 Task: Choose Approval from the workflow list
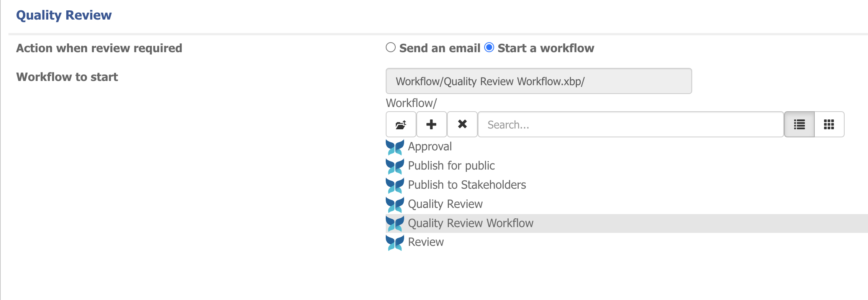(x=430, y=147)
